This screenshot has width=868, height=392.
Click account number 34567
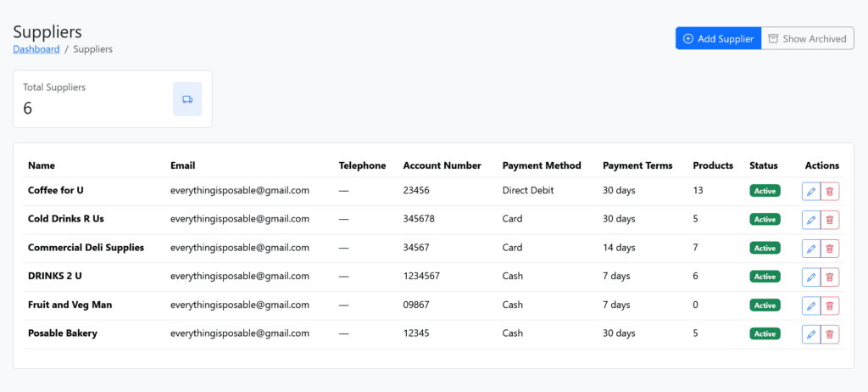(x=416, y=247)
